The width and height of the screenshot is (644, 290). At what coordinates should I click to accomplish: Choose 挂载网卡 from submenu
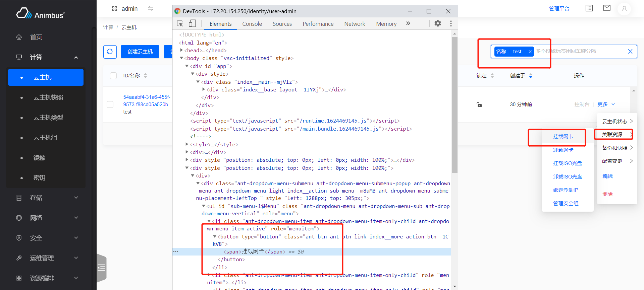coord(563,137)
